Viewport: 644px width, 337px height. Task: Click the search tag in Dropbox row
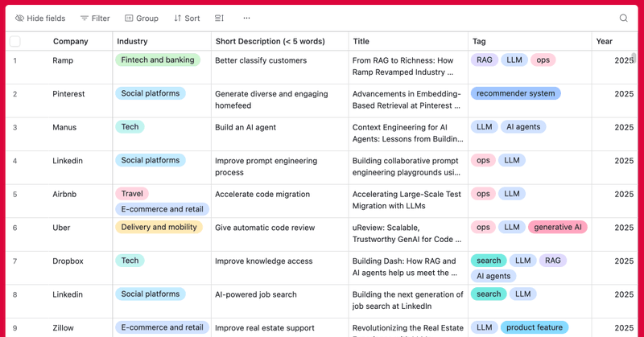pos(489,261)
